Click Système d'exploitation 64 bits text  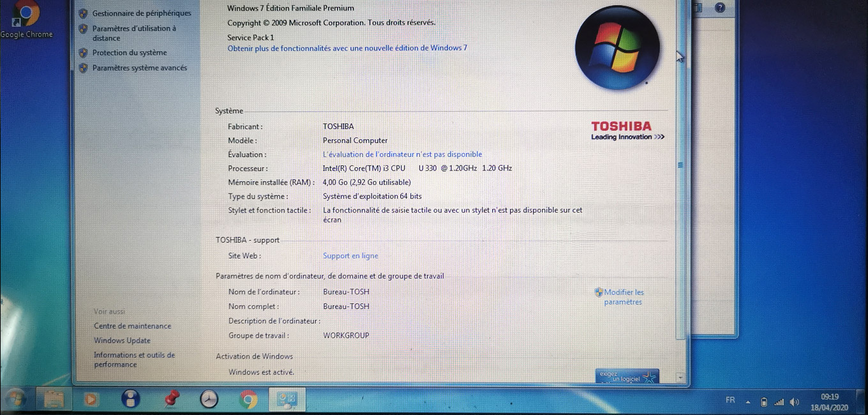click(x=372, y=197)
